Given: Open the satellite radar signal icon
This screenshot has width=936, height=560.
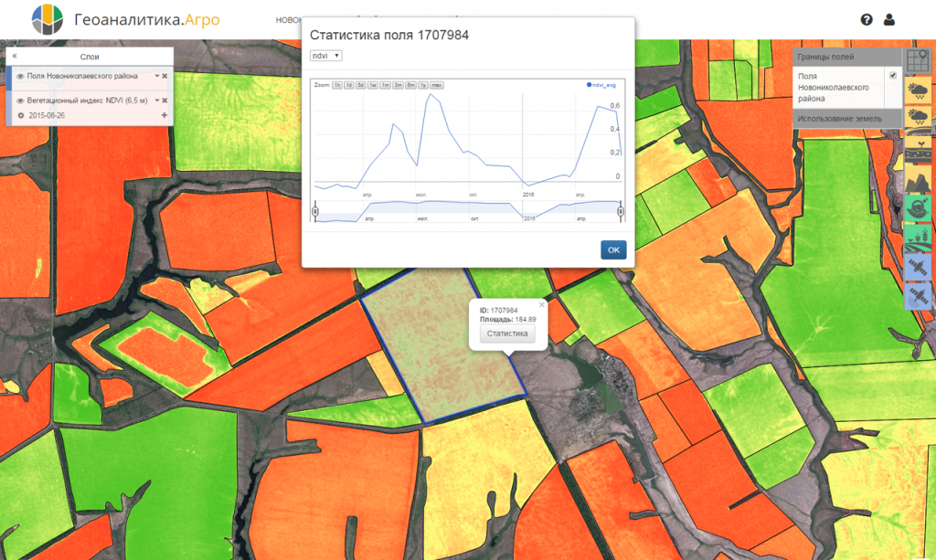Looking at the screenshot, I should pos(918,296).
